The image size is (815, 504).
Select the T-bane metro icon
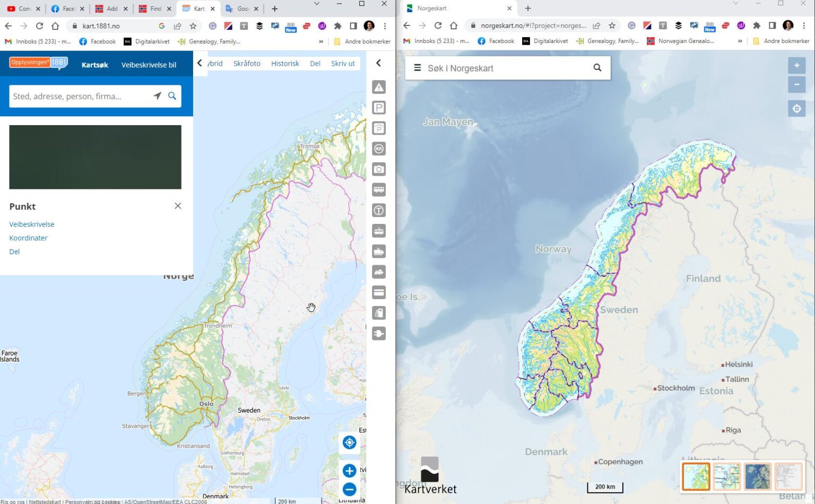point(378,210)
